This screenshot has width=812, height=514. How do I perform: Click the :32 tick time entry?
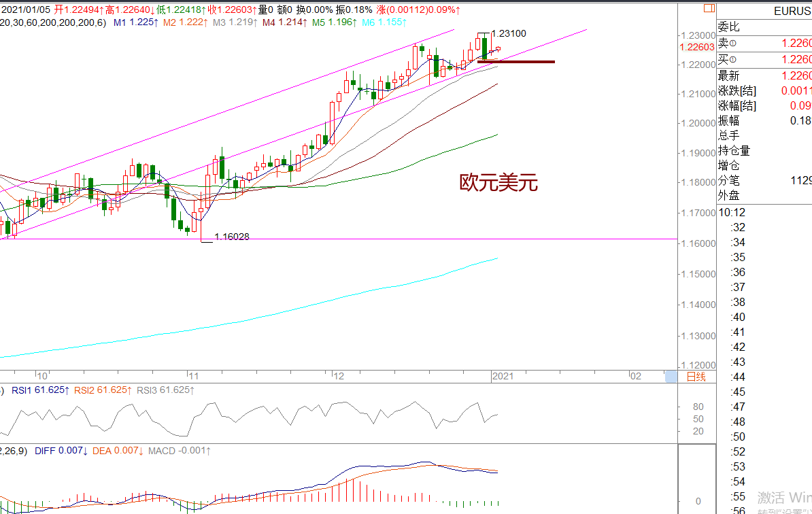click(x=738, y=227)
